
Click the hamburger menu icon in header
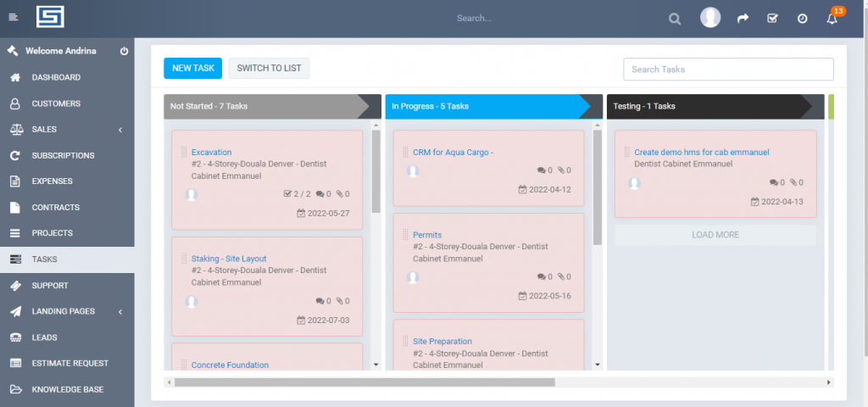point(13,18)
